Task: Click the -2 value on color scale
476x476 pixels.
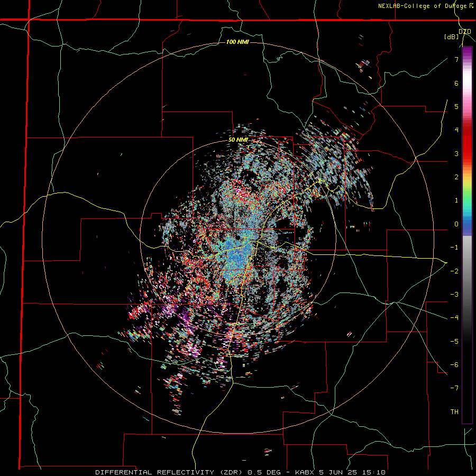Action: (x=454, y=271)
